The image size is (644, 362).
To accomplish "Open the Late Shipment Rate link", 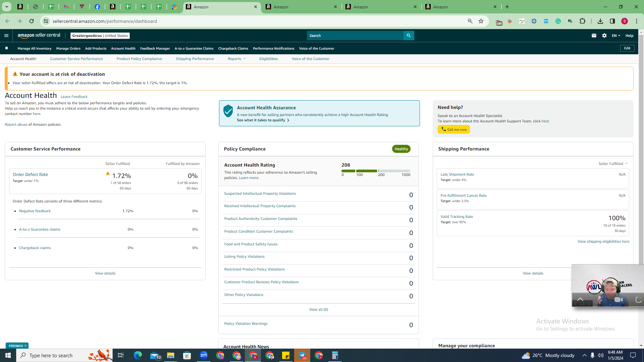I will (x=457, y=174).
